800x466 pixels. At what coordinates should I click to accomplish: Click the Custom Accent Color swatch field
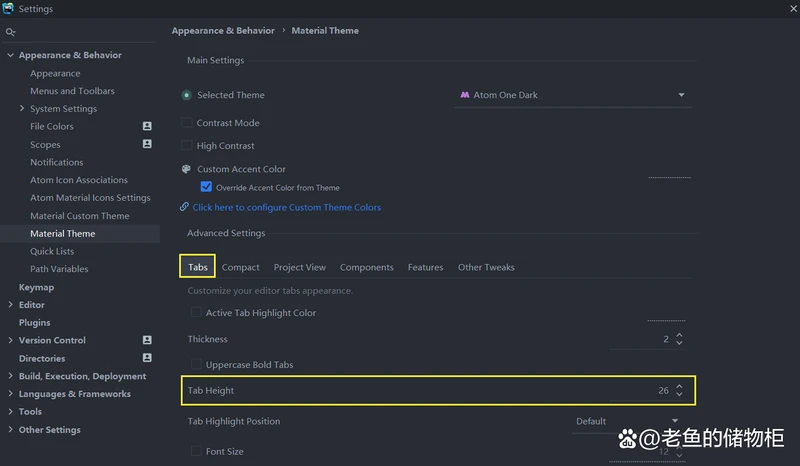click(x=669, y=169)
